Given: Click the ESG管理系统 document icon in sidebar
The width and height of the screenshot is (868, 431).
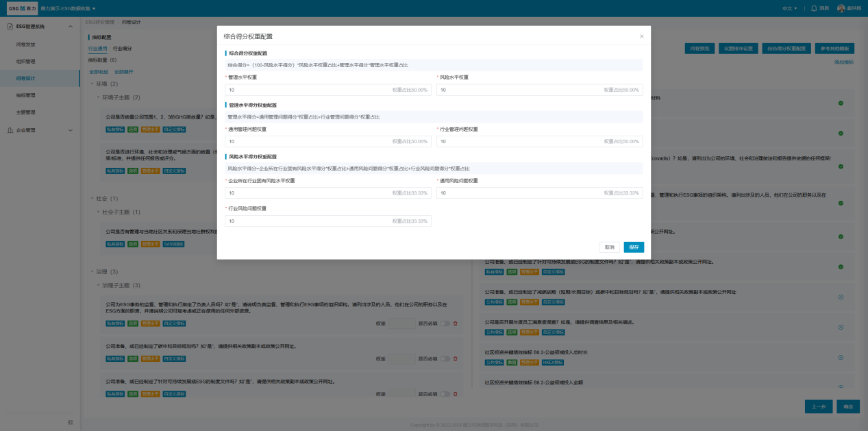Looking at the screenshot, I should click(x=10, y=26).
